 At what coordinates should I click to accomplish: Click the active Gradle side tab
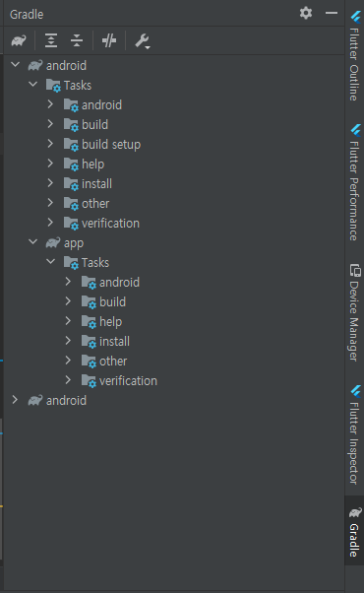(x=354, y=532)
